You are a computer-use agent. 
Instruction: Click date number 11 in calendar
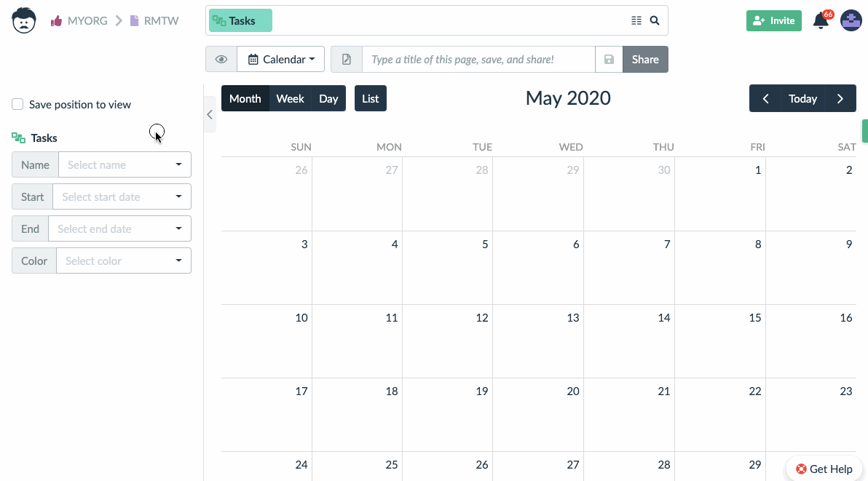tap(391, 318)
